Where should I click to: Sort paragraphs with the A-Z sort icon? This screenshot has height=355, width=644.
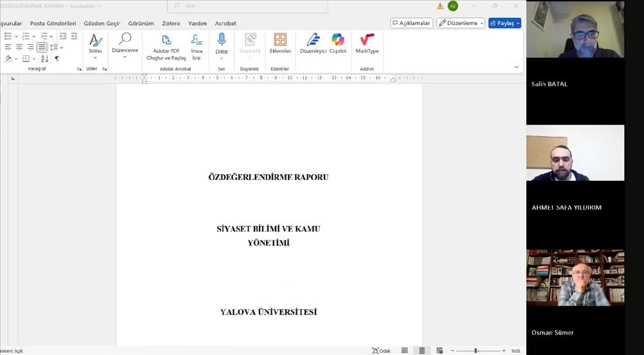click(44, 59)
